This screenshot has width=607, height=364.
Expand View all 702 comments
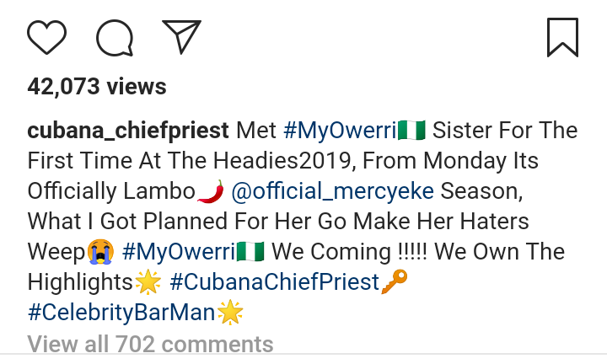tap(150, 344)
